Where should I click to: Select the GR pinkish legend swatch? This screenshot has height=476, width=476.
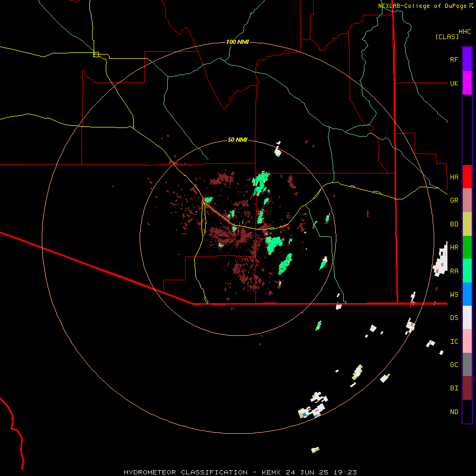click(x=467, y=200)
